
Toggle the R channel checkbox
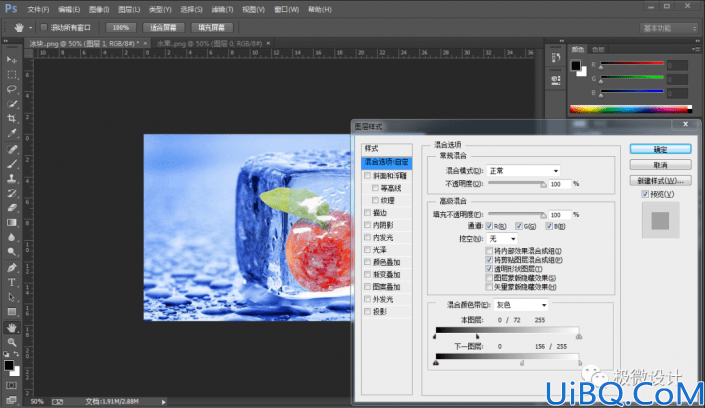coord(489,226)
